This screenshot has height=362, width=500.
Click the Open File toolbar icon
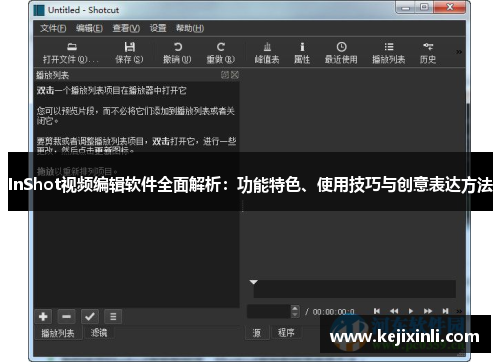[x=72, y=47]
